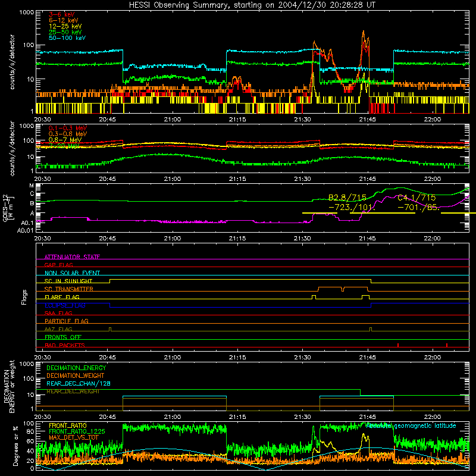Click the DECIMATION_ENERGY legend label
Viewport: 476px width, 476px height.
(x=76, y=368)
